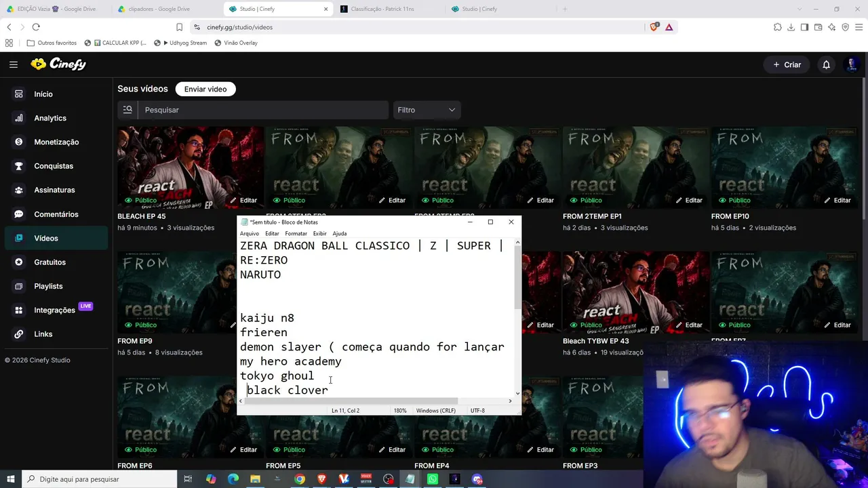Open Gratuitos in the sidebar

point(56,262)
